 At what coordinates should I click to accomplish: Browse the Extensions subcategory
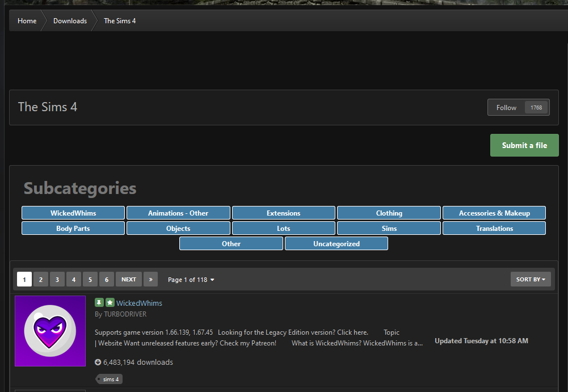point(284,213)
